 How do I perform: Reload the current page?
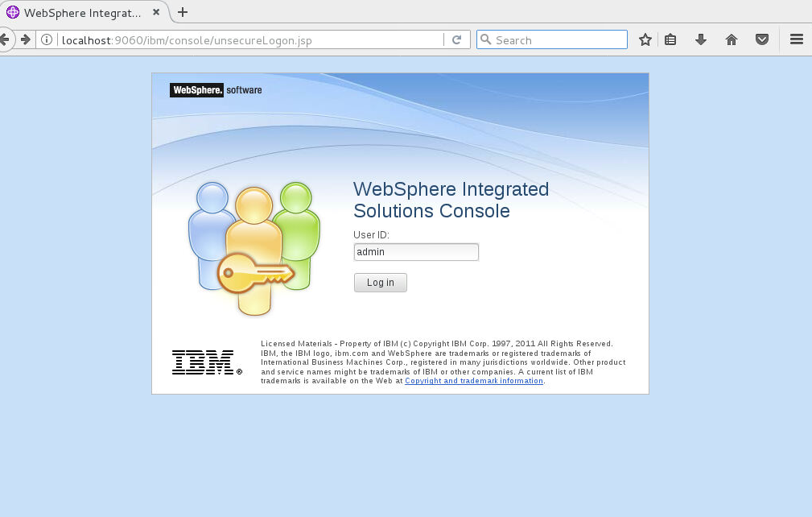456,39
